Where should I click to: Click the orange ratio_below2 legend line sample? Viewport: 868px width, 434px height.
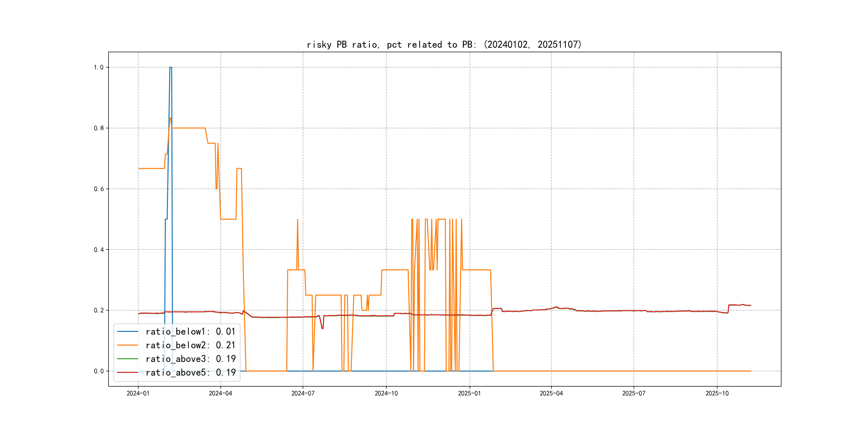[127, 345]
